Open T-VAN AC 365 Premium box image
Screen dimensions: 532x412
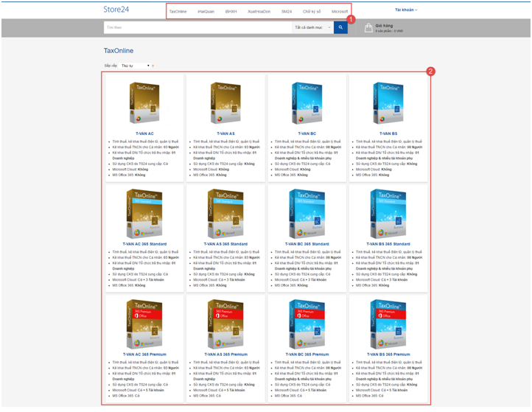(144, 324)
